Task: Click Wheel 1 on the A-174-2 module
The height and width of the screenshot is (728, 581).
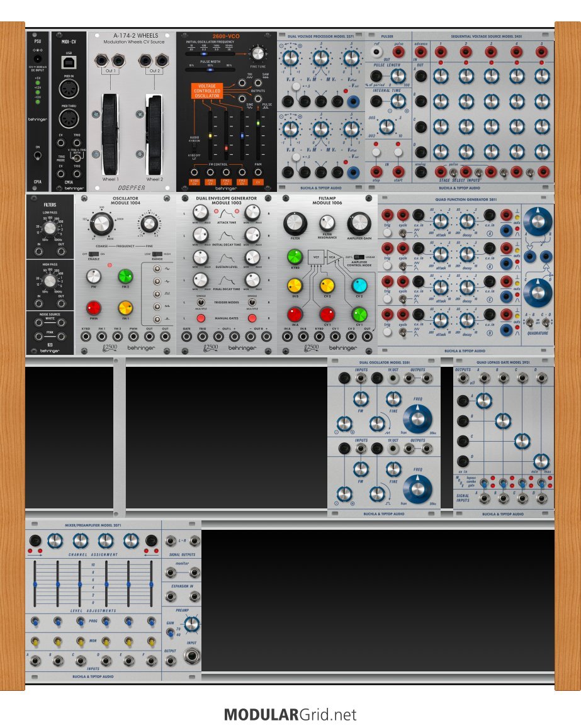Action: 110,134
